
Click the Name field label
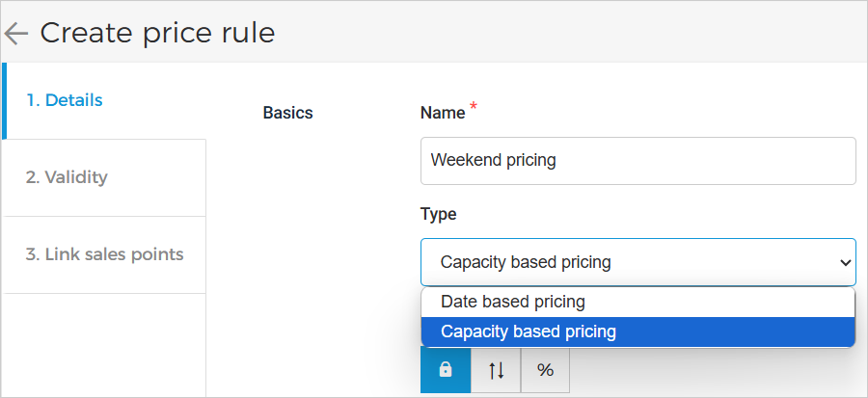(443, 113)
